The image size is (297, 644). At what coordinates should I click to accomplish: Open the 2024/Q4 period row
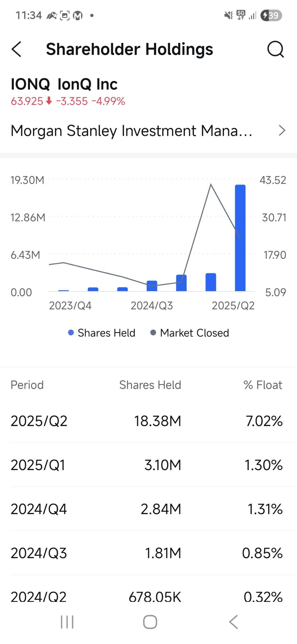click(148, 509)
